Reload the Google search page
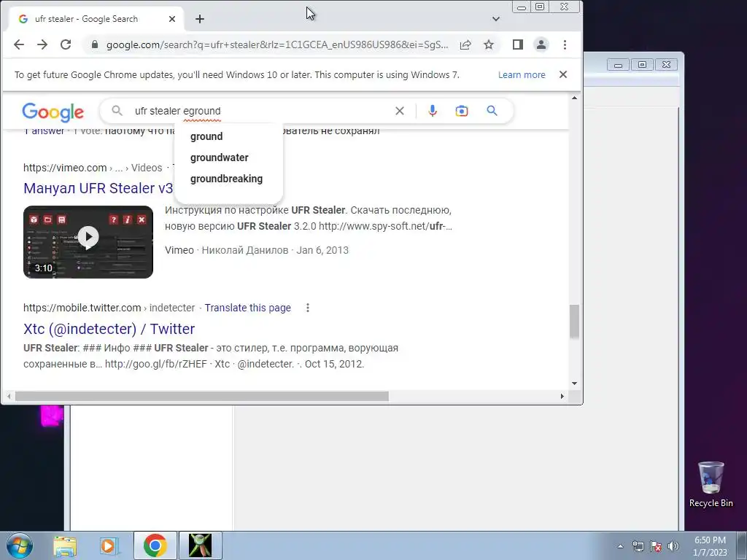Viewport: 747px width, 560px height. tap(66, 44)
